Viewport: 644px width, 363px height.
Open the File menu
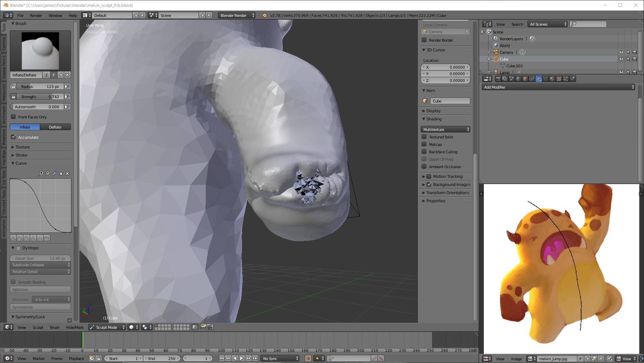(20, 15)
